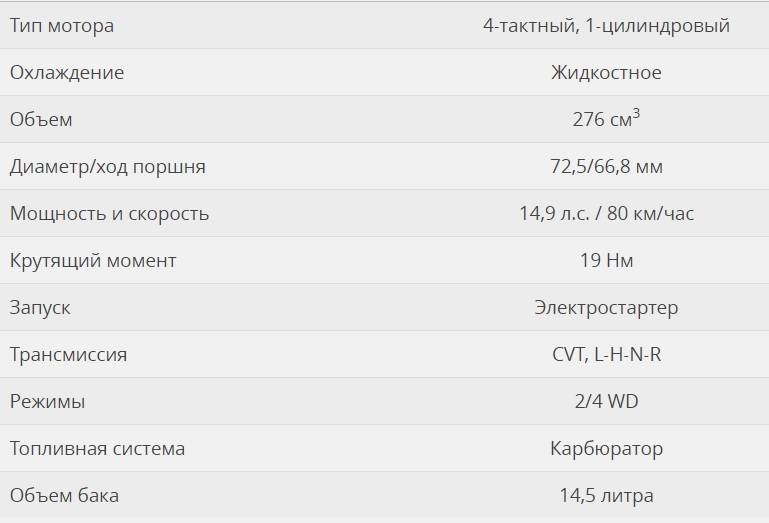769x523 pixels.
Task: Click the 'Трансмиссия' row label
Action: (69, 355)
